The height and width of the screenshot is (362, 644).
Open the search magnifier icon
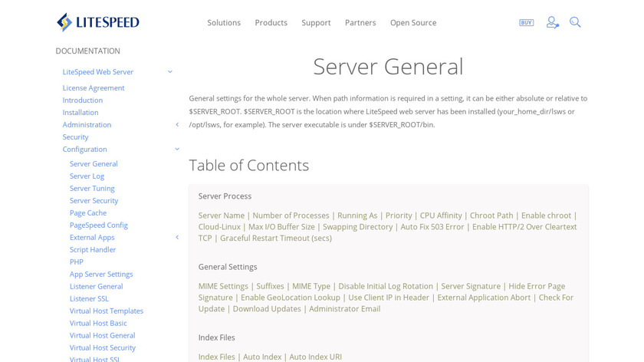click(575, 22)
